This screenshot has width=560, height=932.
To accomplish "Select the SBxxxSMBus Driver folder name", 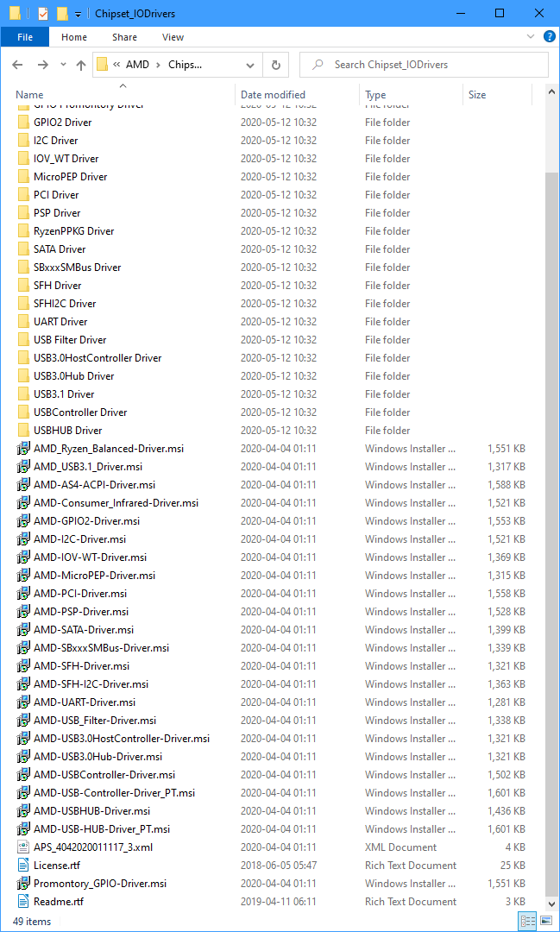I will point(78,268).
